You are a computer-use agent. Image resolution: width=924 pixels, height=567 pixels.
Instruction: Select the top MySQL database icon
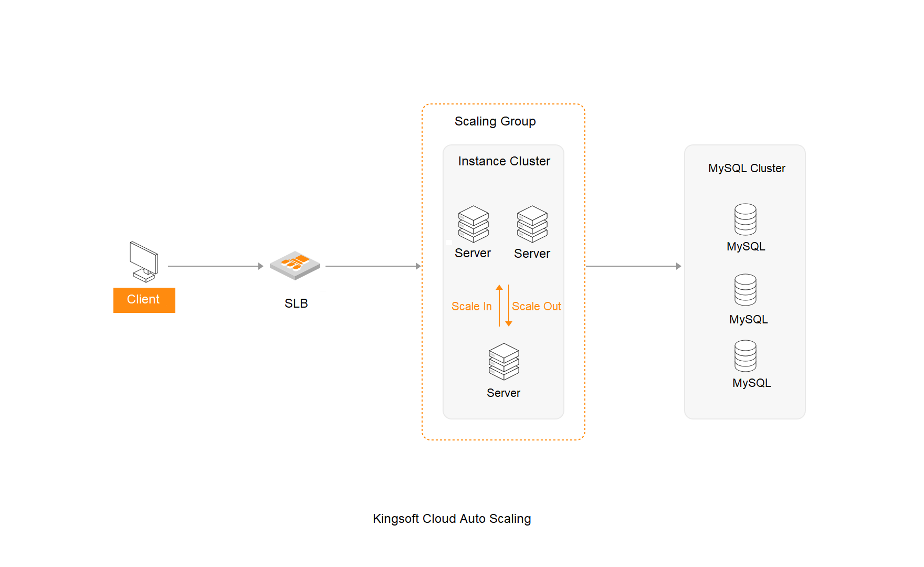click(x=745, y=219)
